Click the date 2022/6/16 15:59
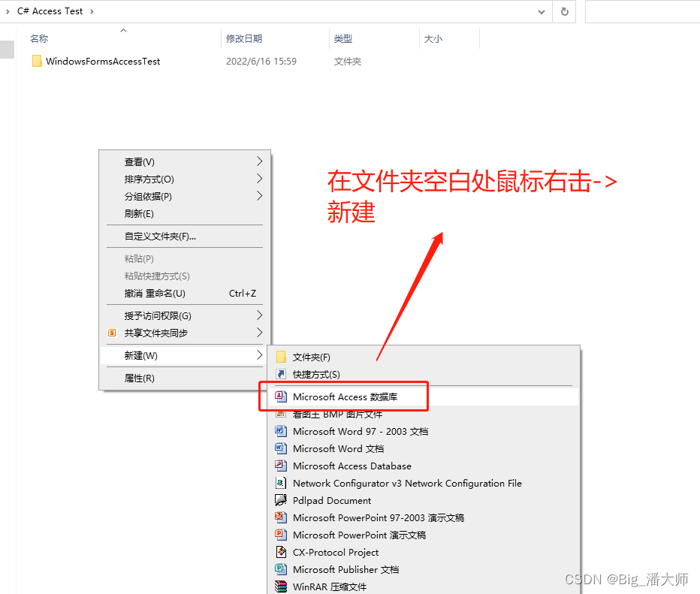Viewport: 700px width, 594px height. click(261, 61)
